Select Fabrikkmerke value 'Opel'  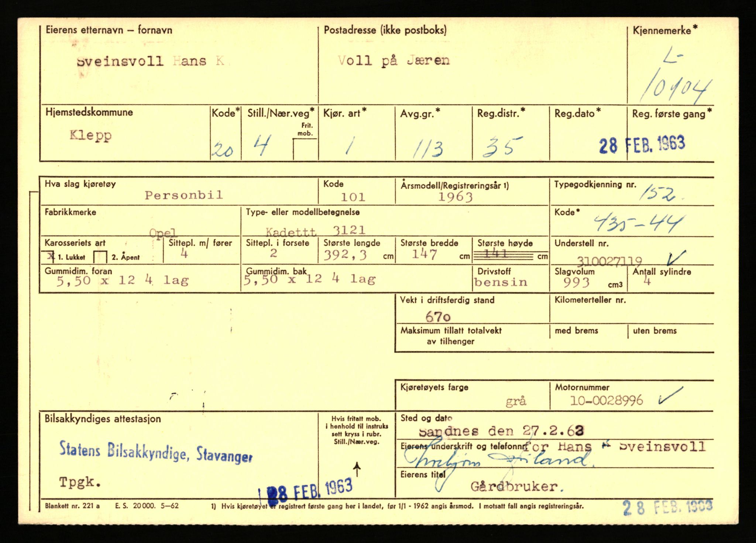(x=163, y=233)
